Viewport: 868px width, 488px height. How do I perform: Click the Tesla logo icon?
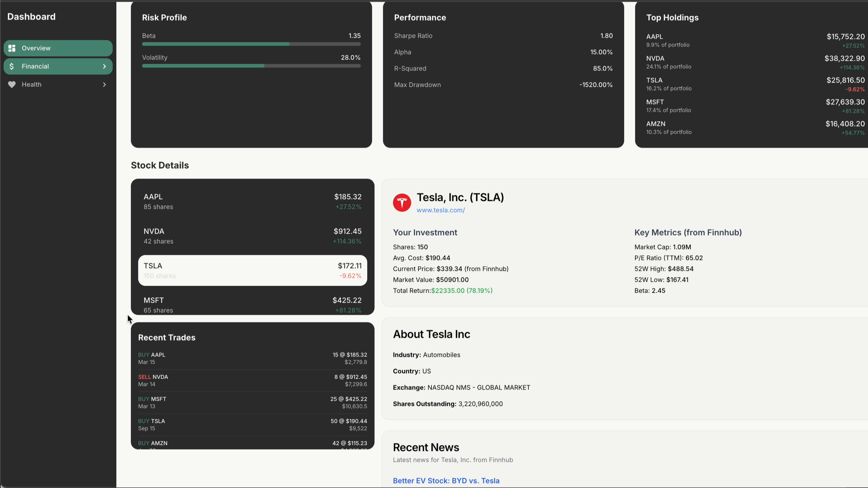[402, 203]
